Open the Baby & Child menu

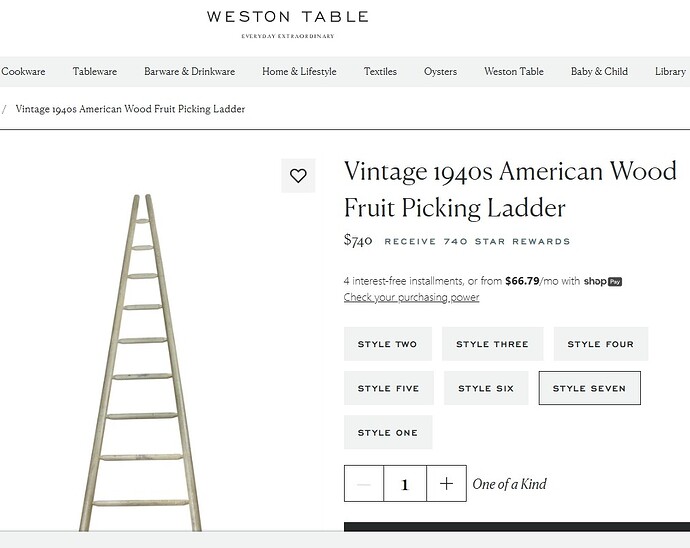[x=599, y=72]
